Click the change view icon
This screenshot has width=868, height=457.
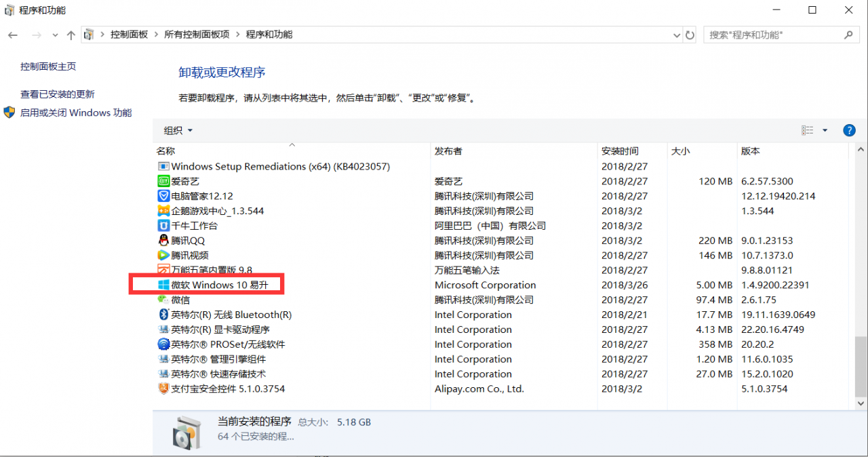pos(808,130)
